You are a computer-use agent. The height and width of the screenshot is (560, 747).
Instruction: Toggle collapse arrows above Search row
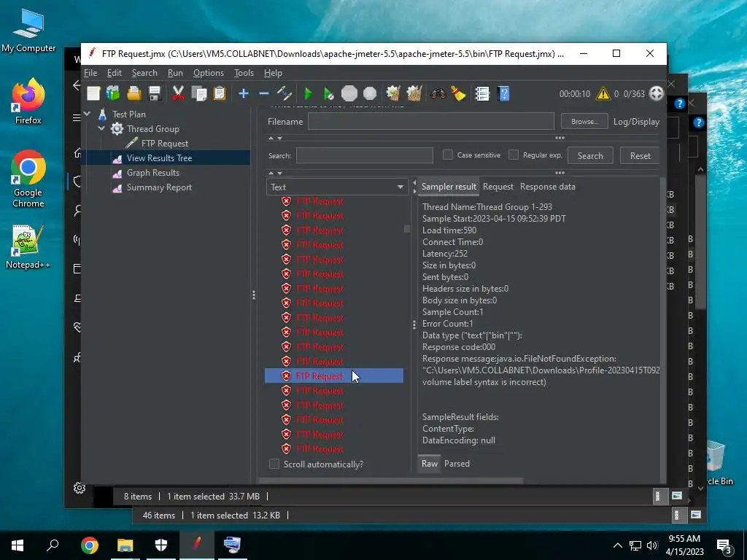275,138
